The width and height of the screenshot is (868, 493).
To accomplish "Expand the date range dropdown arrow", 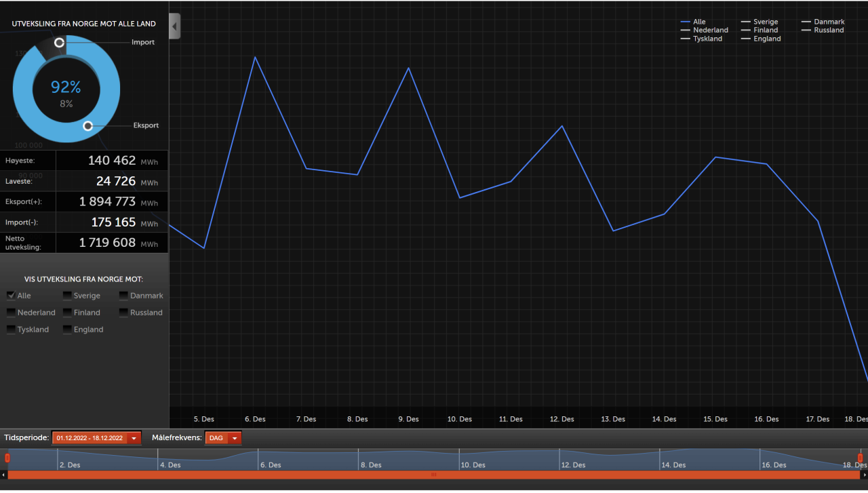I will tap(134, 438).
